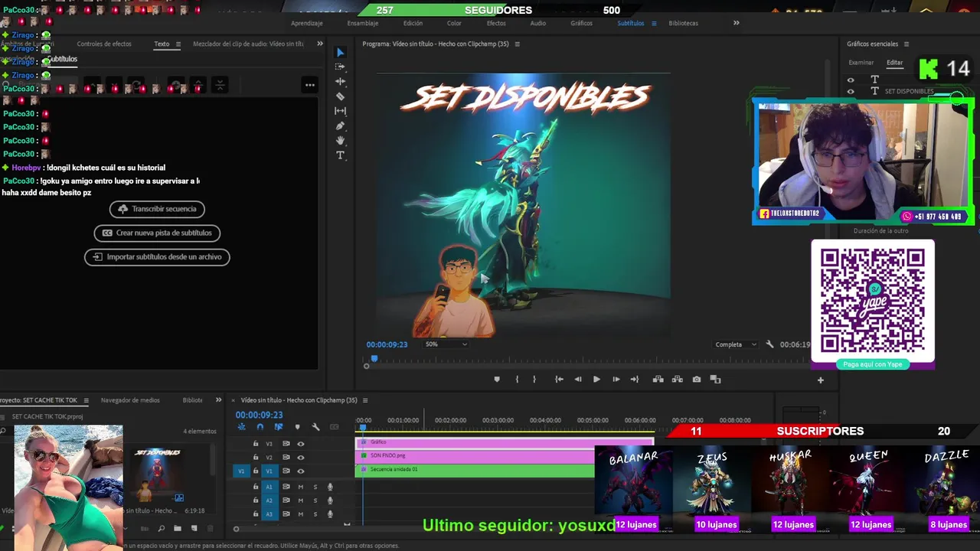980x551 pixels.
Task: Add marker in Program monitor
Action: click(x=497, y=380)
